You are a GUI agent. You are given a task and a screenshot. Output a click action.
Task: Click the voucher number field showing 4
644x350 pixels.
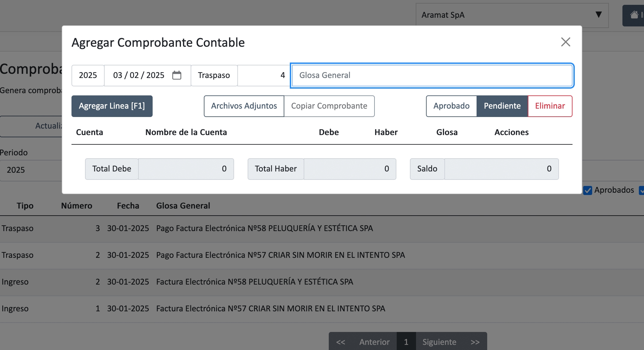[x=263, y=75]
